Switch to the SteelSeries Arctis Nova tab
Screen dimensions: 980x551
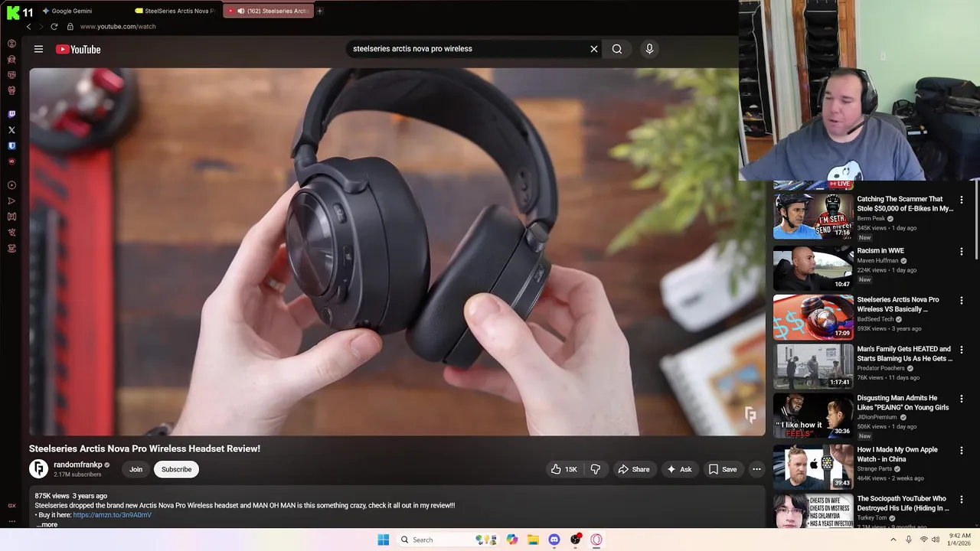click(175, 11)
